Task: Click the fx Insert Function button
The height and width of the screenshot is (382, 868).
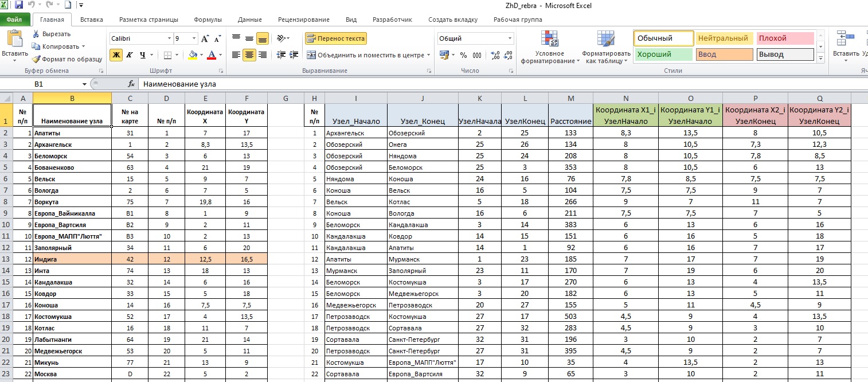Action: pos(131,84)
